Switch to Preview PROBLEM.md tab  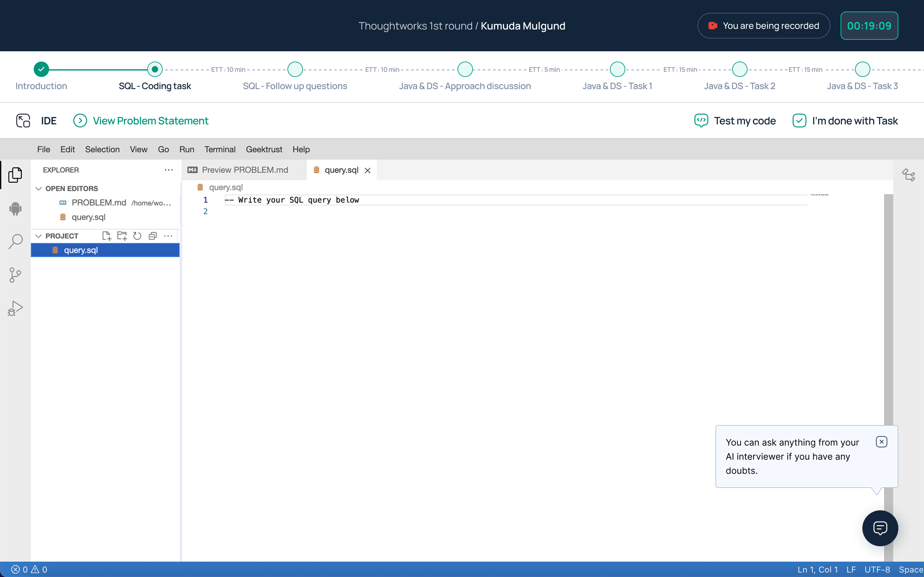tap(244, 170)
